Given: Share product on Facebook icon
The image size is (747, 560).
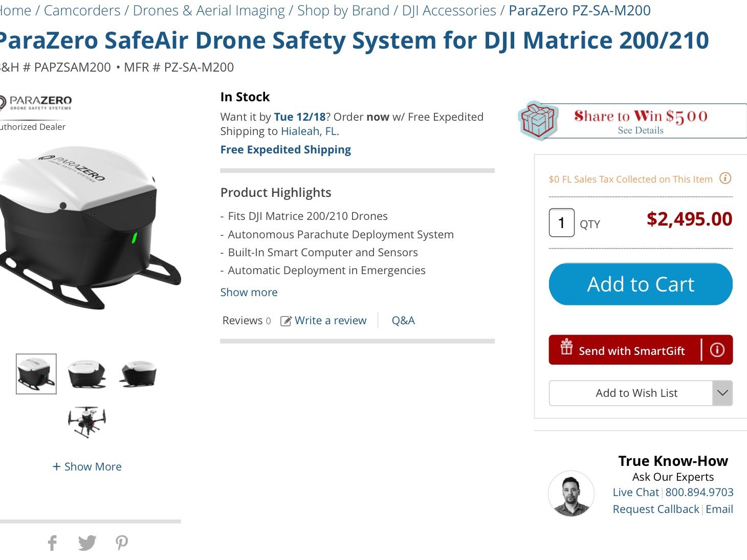Looking at the screenshot, I should (x=52, y=543).
